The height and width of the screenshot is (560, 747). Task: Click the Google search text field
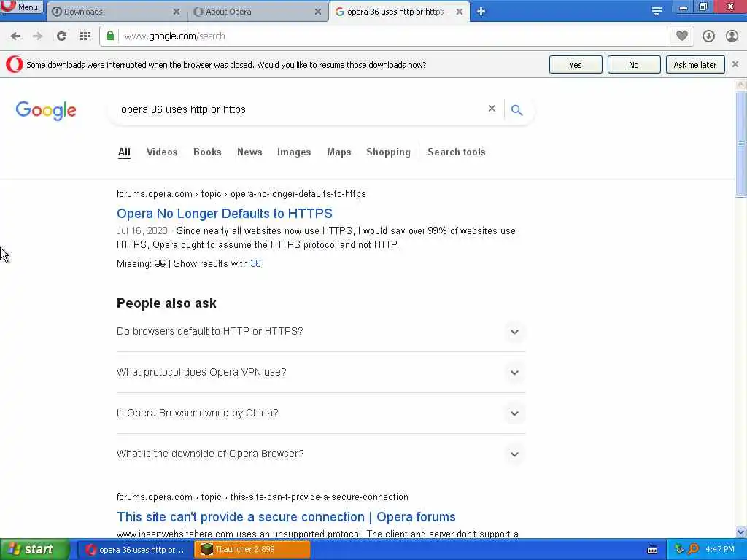(300, 109)
